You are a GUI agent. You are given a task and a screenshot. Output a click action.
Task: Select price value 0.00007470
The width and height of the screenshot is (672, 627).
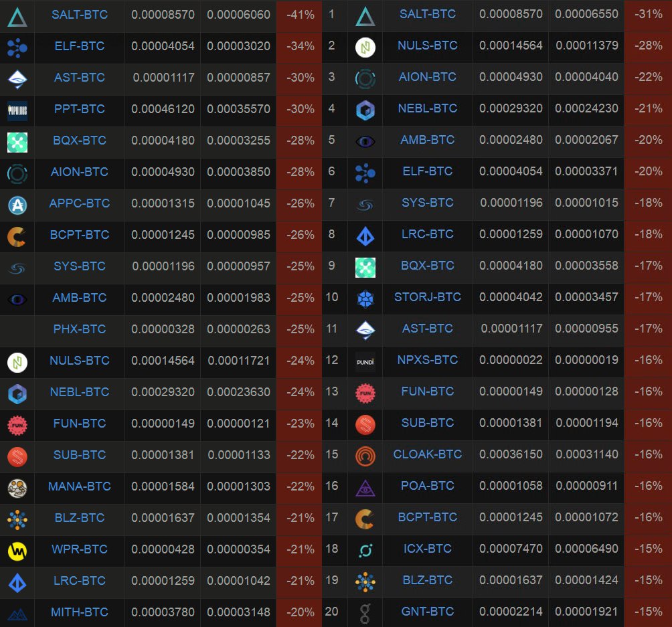[x=511, y=549]
